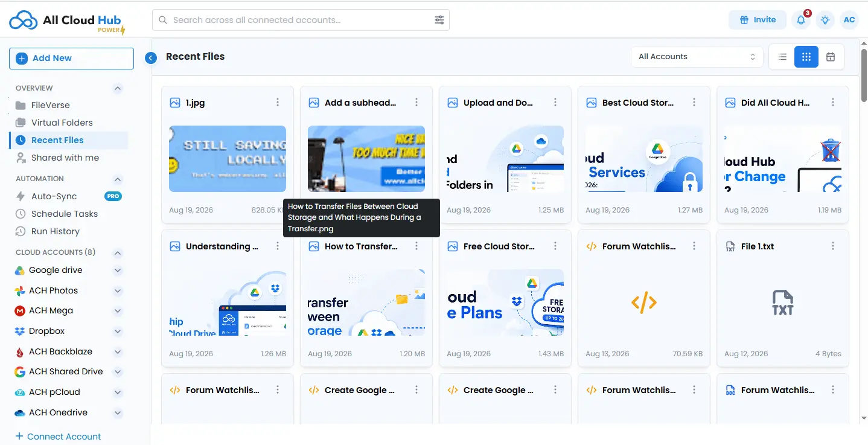The height and width of the screenshot is (445, 868).
Task: Switch to calendar view
Action: pyautogui.click(x=831, y=57)
